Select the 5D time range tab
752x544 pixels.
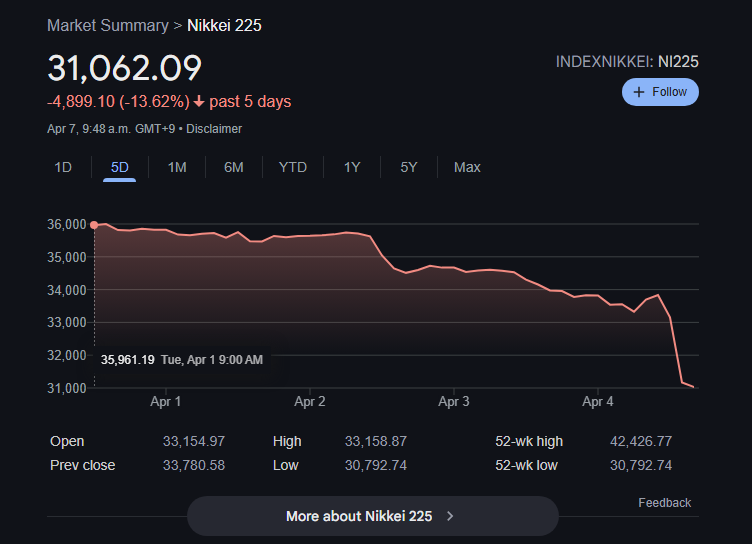pos(120,167)
